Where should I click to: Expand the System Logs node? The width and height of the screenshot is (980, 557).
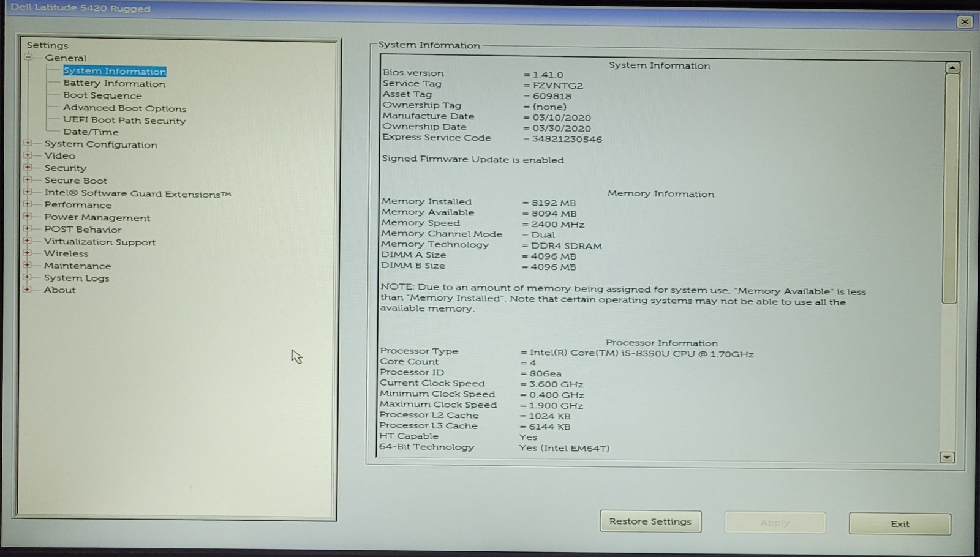28,277
